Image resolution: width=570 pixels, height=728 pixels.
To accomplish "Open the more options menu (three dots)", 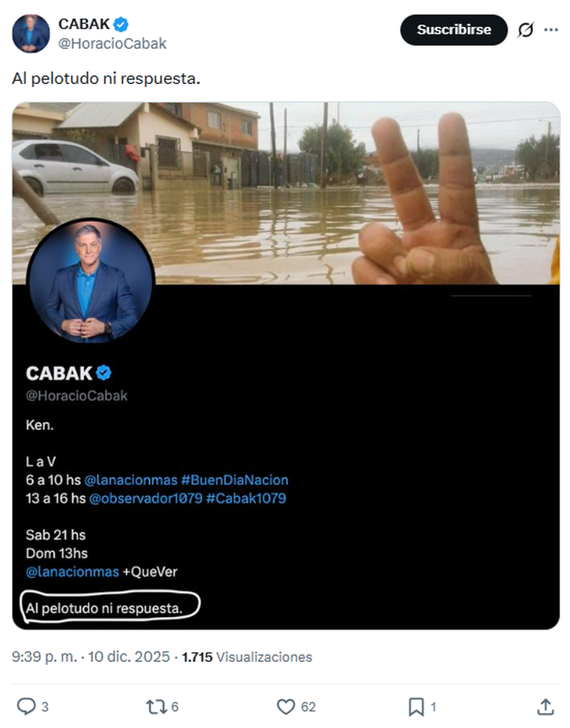I will pos(552,30).
